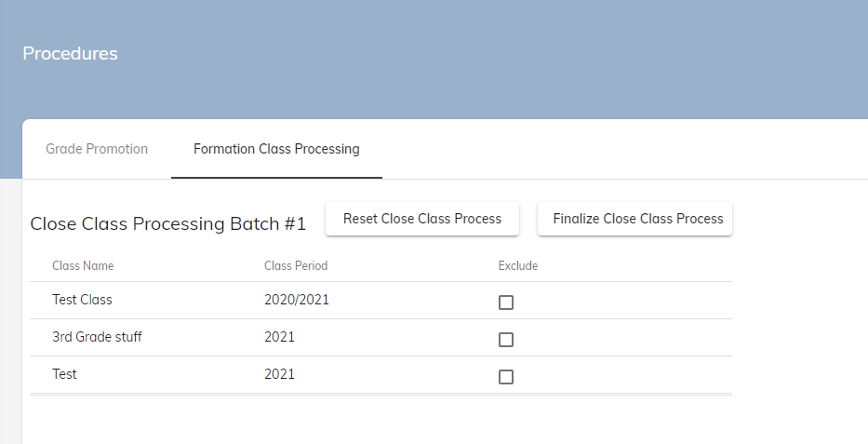Click the Exclude column header
The height and width of the screenshot is (444, 868).
[x=518, y=265]
